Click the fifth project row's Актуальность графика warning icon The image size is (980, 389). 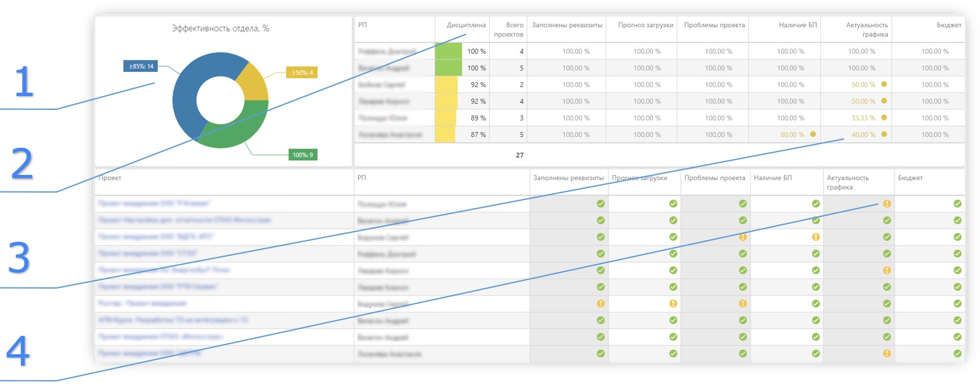coord(886,270)
